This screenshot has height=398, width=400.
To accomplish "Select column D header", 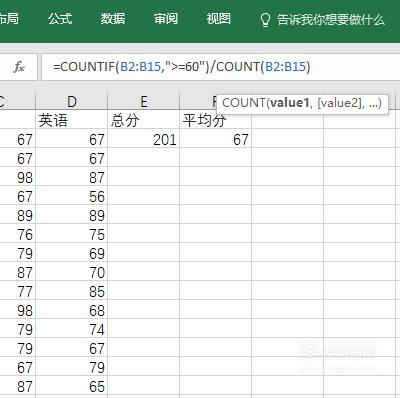I will click(x=72, y=101).
